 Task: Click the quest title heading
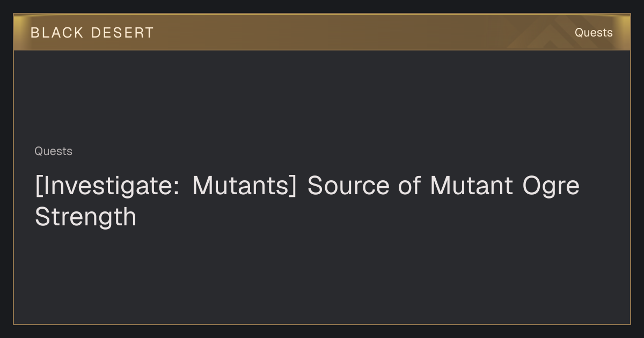(307, 201)
